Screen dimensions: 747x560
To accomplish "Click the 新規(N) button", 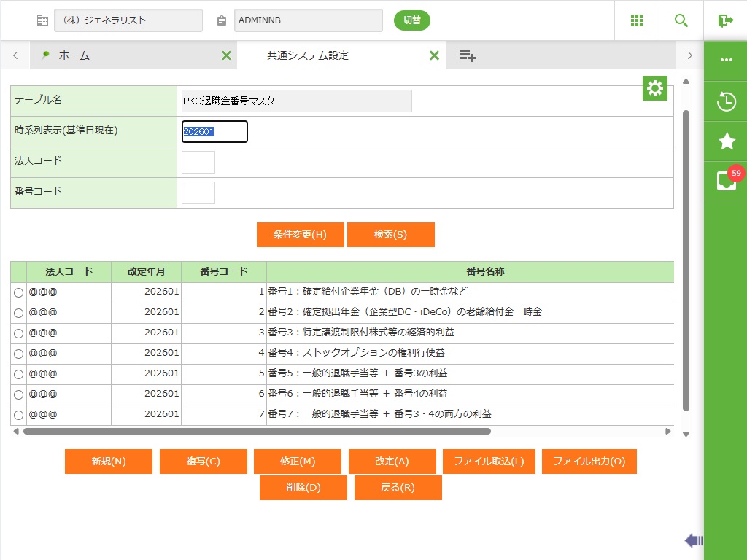I will click(x=109, y=462).
